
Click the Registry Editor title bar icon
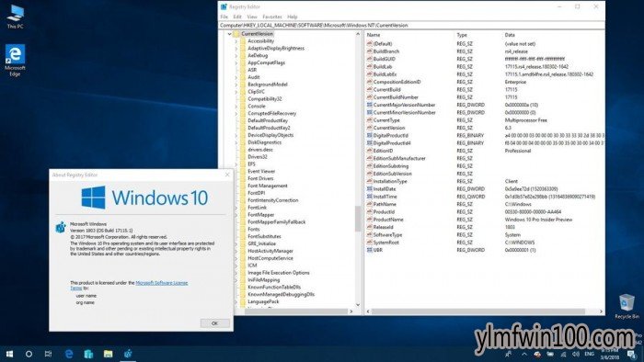[224, 6]
